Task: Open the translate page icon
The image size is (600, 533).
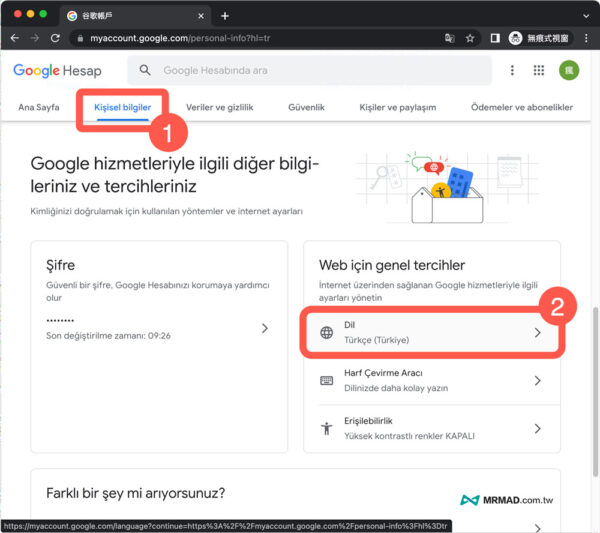Action: [x=449, y=38]
